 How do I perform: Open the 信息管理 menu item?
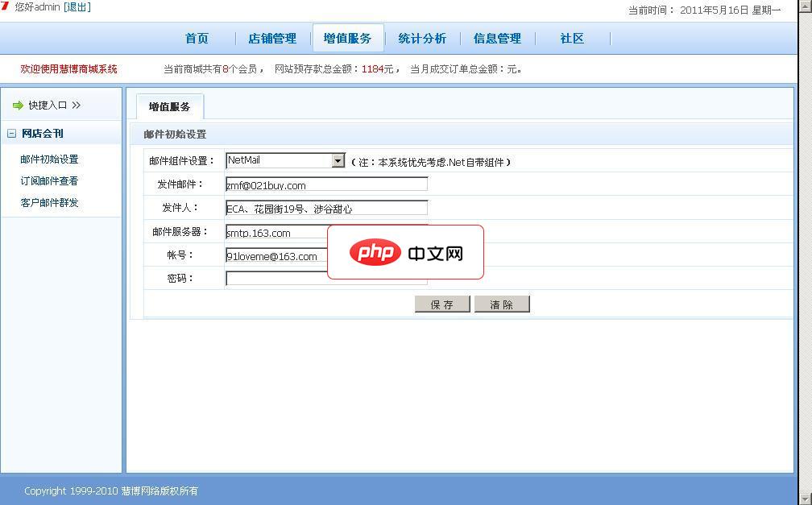tap(498, 38)
